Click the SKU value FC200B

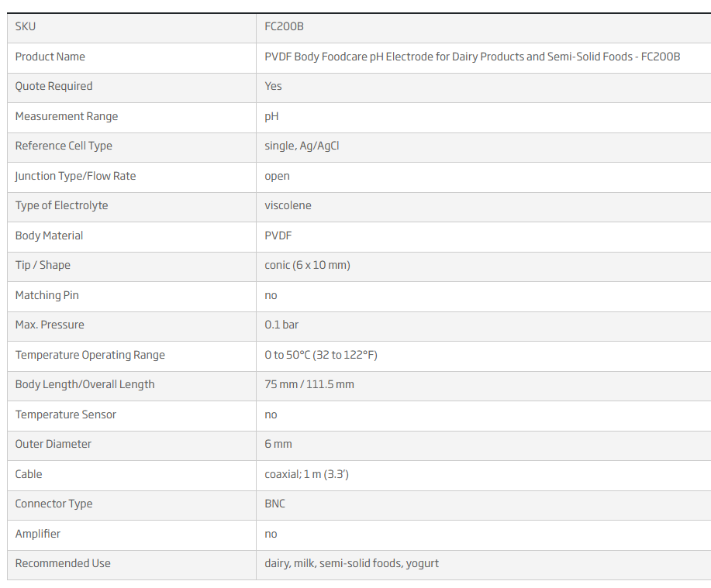tap(284, 26)
